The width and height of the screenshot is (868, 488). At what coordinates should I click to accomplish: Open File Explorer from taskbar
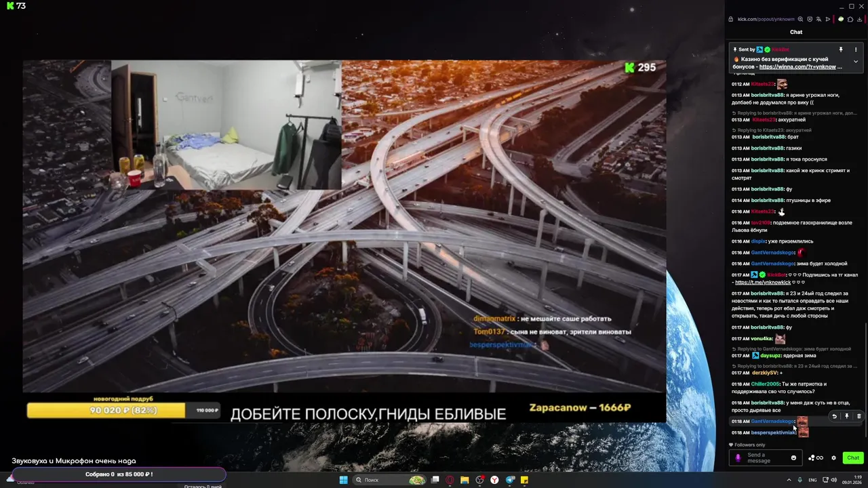pos(465,480)
